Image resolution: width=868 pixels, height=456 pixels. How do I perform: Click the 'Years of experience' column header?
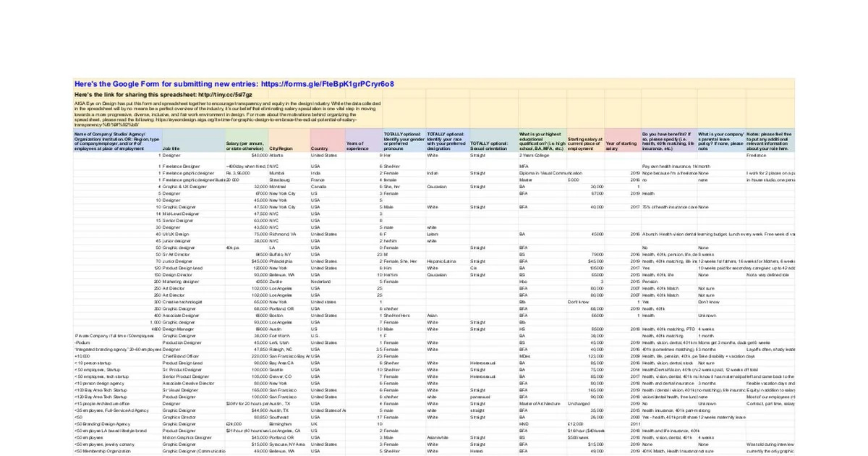click(364, 141)
